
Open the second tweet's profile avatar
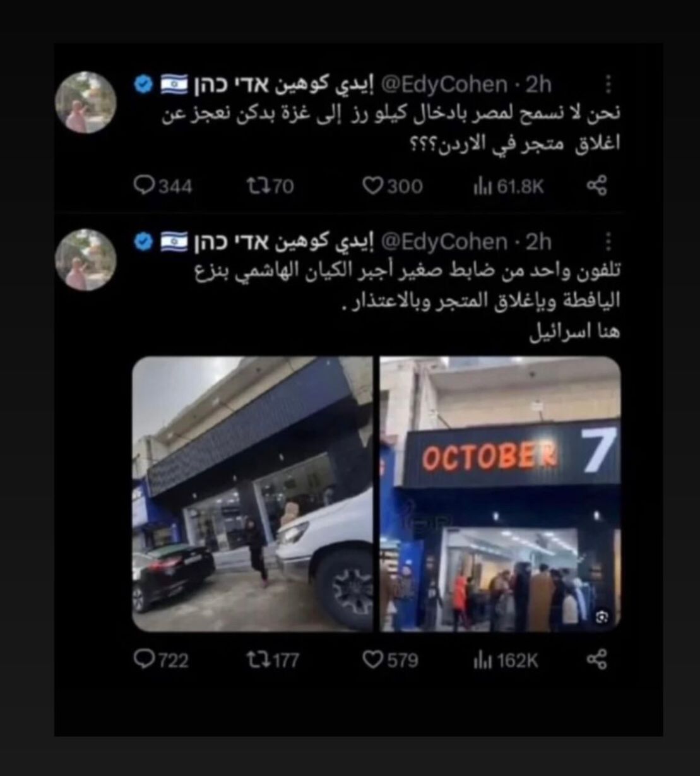[86, 260]
